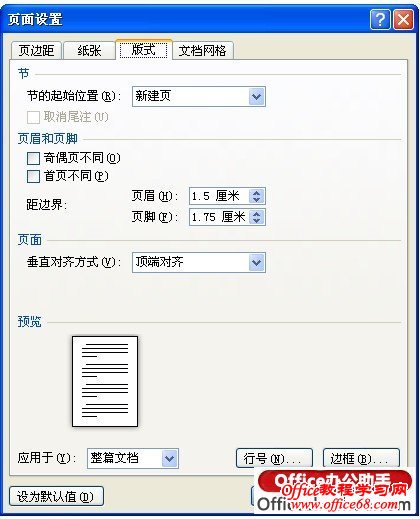Close the 页面设置 dialog
This screenshot has height=519, width=420.
pos(403,20)
